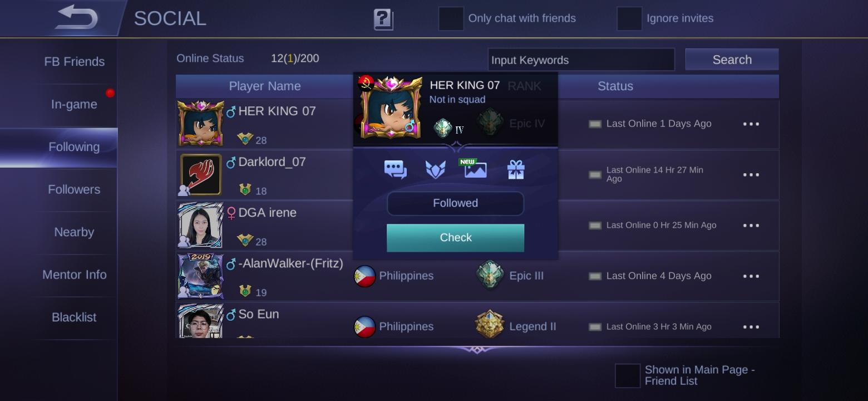This screenshot has height=401, width=868.
Task: Go back using the return arrow
Action: (77, 17)
